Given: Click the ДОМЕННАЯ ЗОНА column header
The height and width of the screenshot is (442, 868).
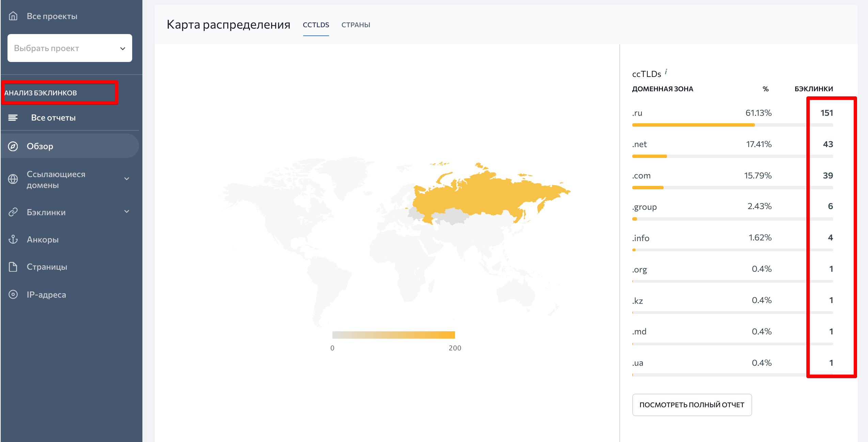Looking at the screenshot, I should tap(663, 89).
